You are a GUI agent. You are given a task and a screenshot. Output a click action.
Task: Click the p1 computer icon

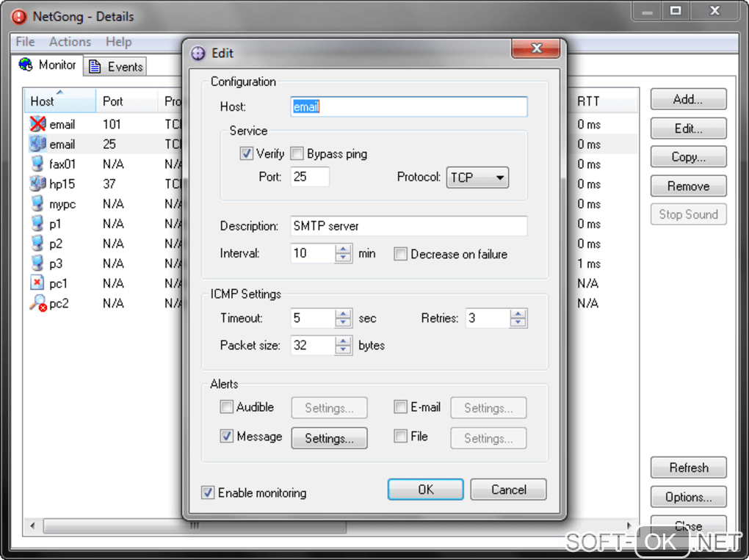[37, 223]
